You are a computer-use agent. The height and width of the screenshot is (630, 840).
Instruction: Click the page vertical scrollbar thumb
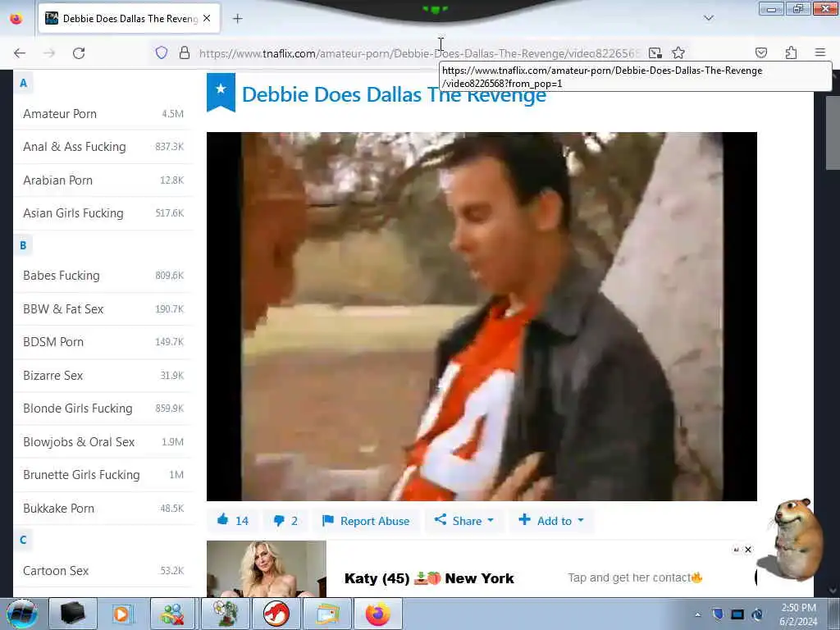coord(833,134)
